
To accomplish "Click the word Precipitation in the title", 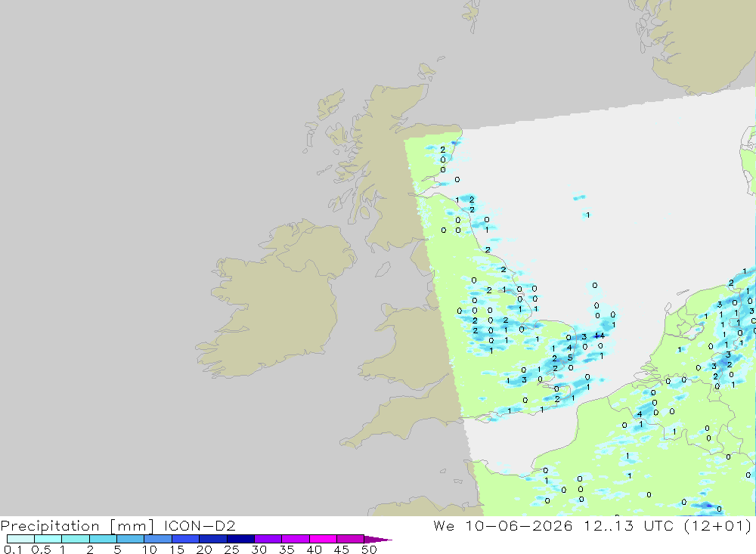I will (x=50, y=525).
